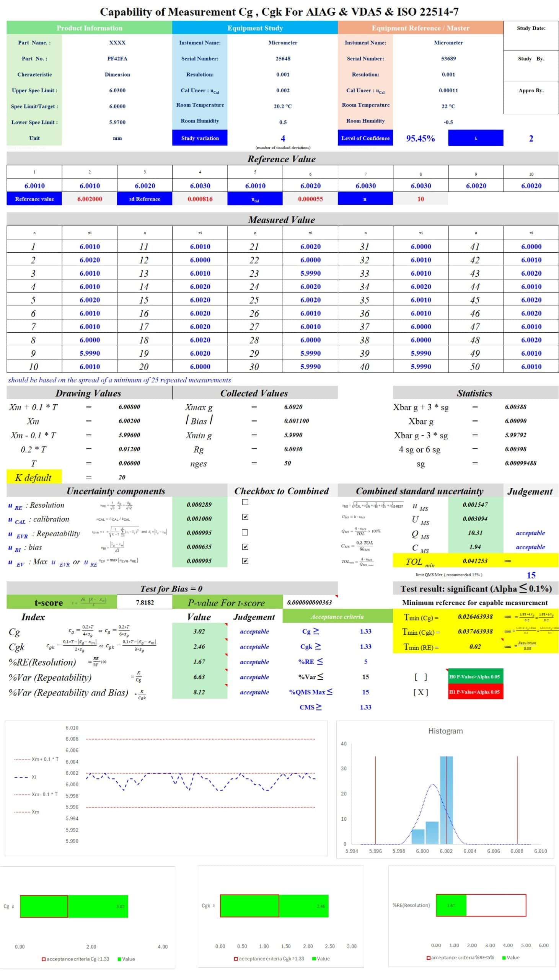The height and width of the screenshot is (980, 559).
Task: Click the green H0 P-Value>Alpha cell
Action: tap(475, 677)
